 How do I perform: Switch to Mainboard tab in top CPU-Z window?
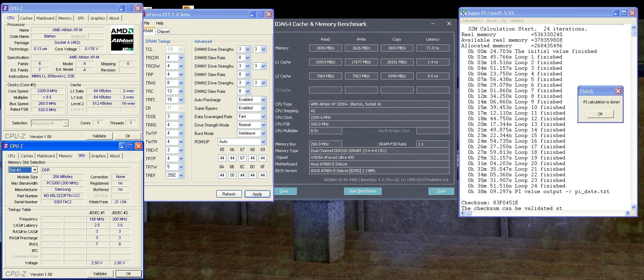tap(45, 18)
